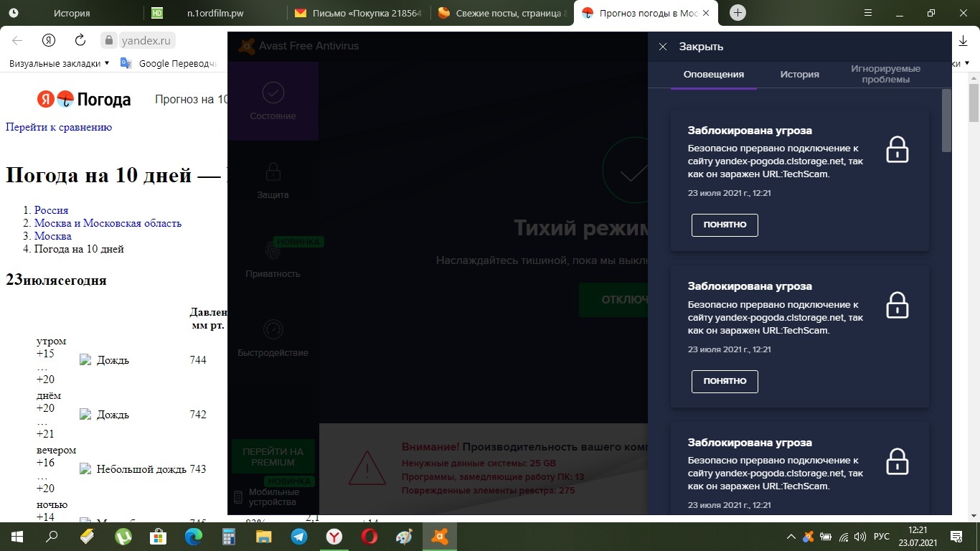Screen dimensions: 980x551
Task: Open the Россия breadcrumb link
Action: tap(52, 210)
